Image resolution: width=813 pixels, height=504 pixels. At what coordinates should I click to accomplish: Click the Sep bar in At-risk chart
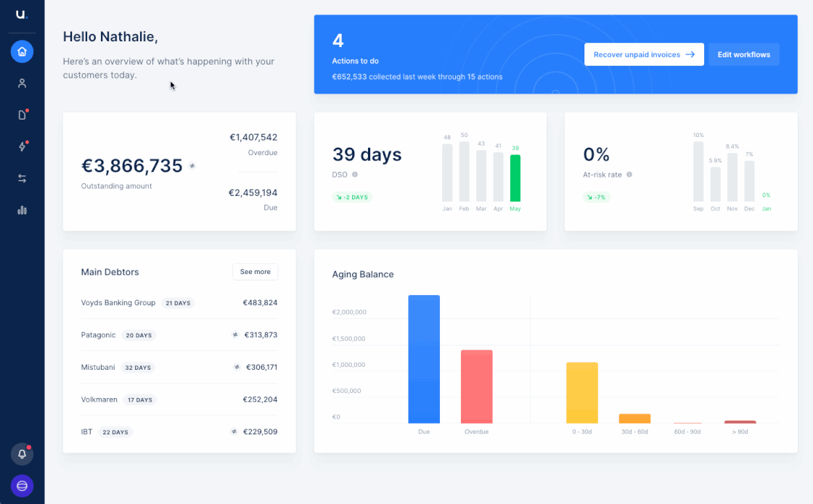(x=698, y=171)
